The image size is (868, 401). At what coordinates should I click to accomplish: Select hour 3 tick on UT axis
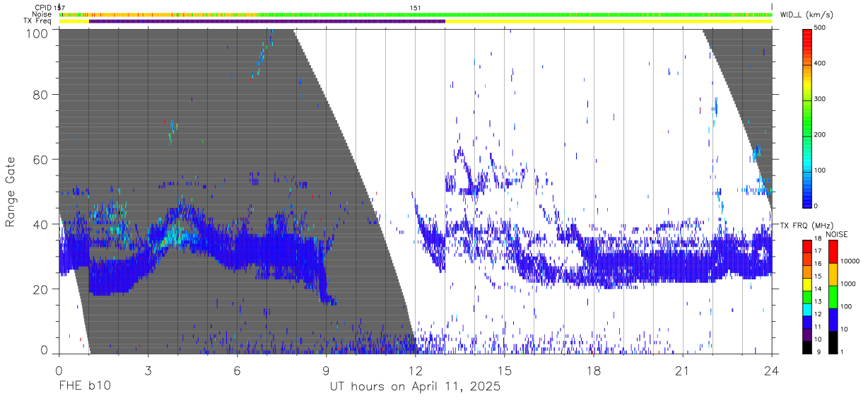(148, 370)
